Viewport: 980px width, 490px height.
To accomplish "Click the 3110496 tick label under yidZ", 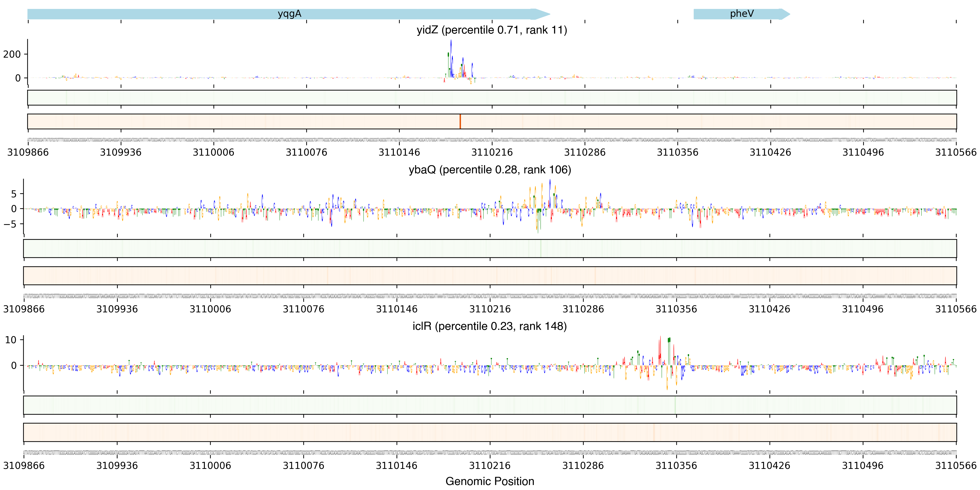I will click(863, 152).
